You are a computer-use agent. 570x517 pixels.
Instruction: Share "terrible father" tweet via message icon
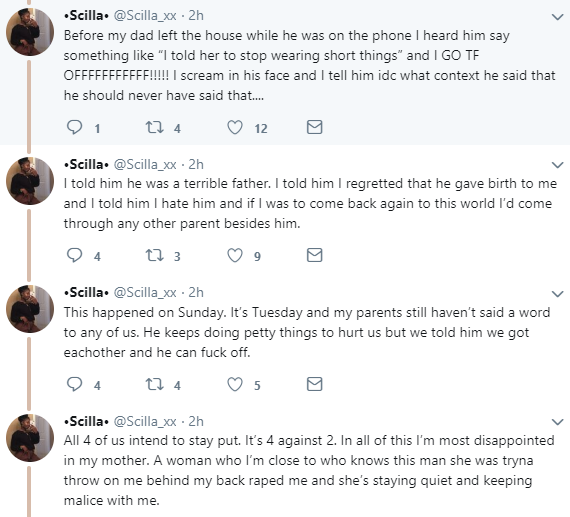[314, 255]
